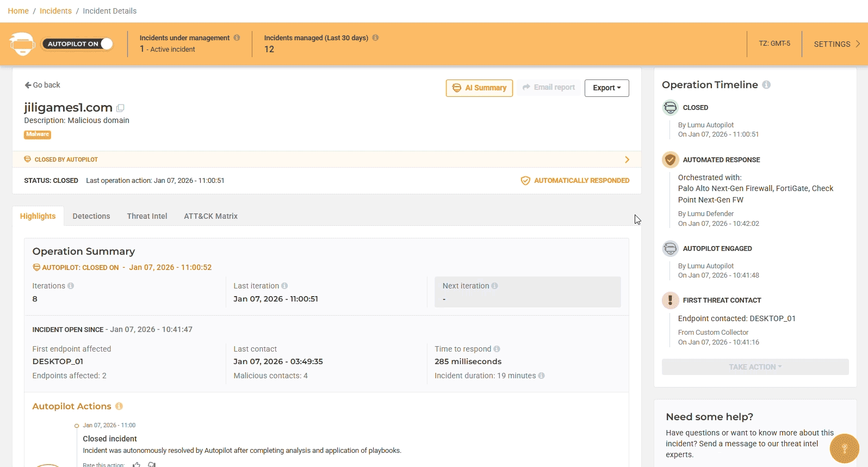The height and width of the screenshot is (467, 868).
Task: Go to Incidents breadcrumb link
Action: [x=55, y=11]
